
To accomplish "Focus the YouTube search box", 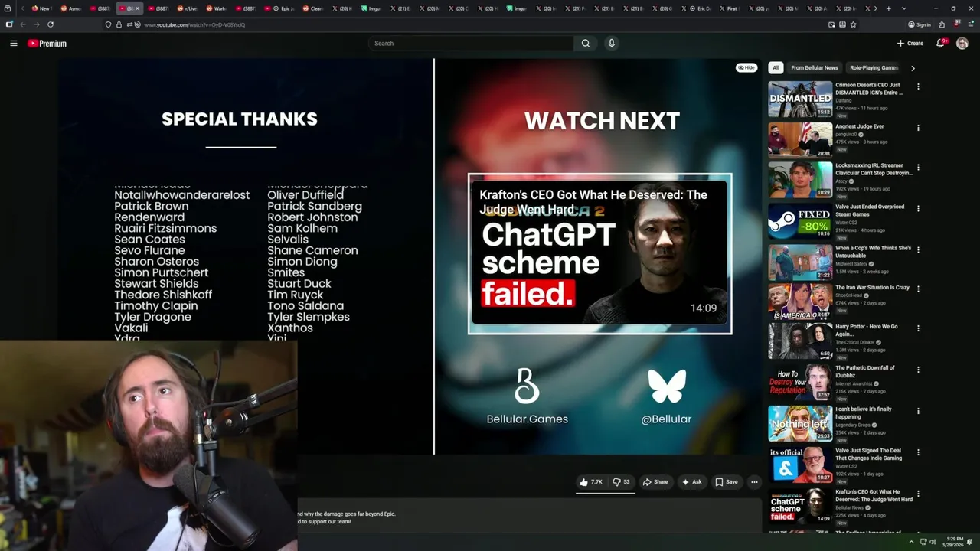I will click(471, 44).
